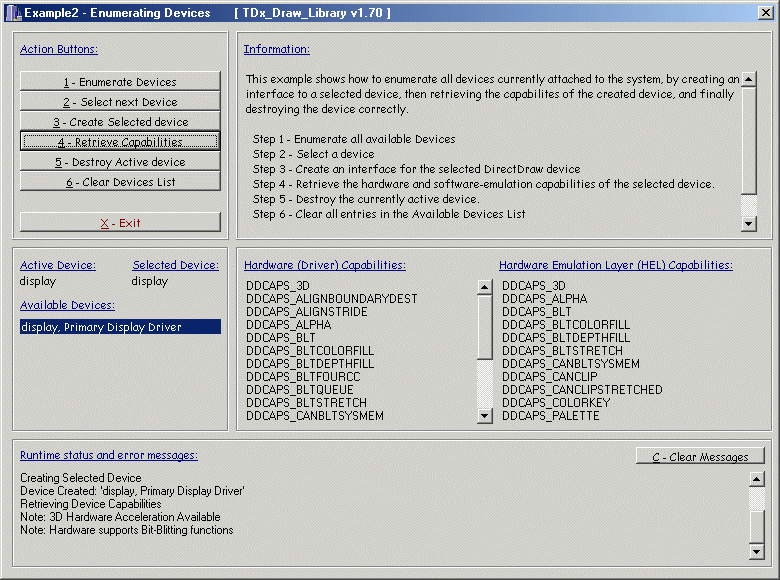This screenshot has height=580, width=780.
Task: Click '3 - Create Selected device' button
Action: click(120, 122)
